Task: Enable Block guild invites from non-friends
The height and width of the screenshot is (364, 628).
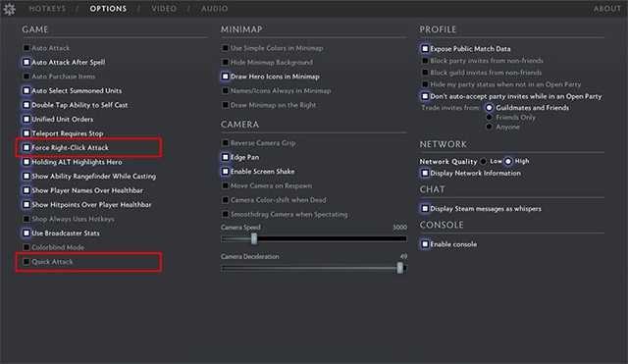Action: (425, 73)
